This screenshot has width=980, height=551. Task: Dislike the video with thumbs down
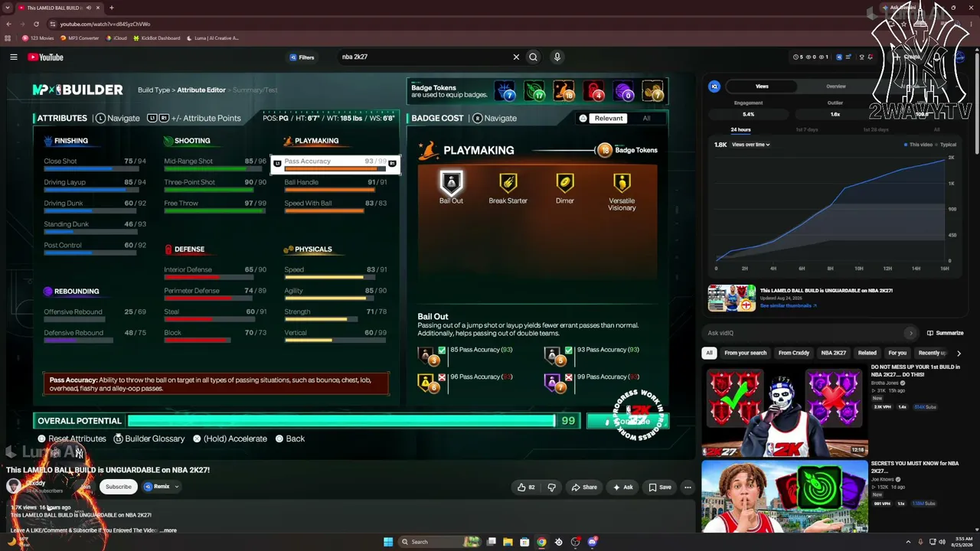click(551, 487)
